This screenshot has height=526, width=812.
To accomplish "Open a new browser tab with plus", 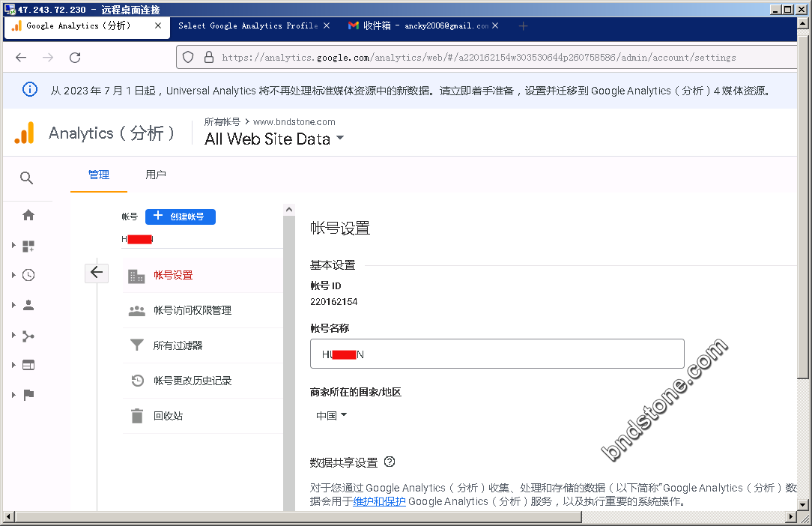I will 523,26.
